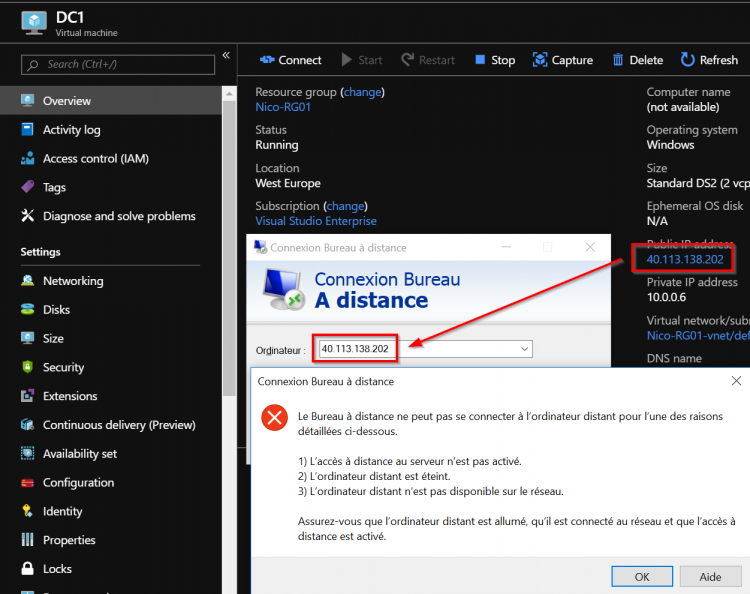The image size is (750, 594).
Task: Click the Aide help button
Action: 710,576
